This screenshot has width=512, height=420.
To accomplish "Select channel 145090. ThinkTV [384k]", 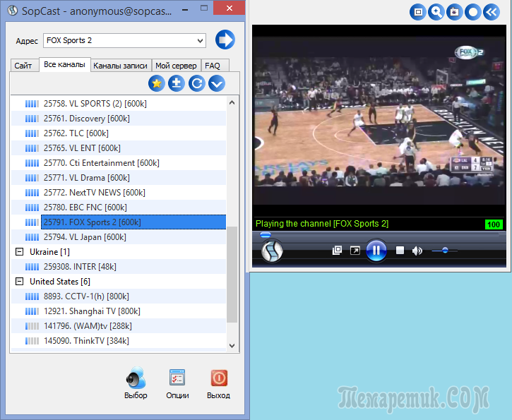I will click(119, 341).
